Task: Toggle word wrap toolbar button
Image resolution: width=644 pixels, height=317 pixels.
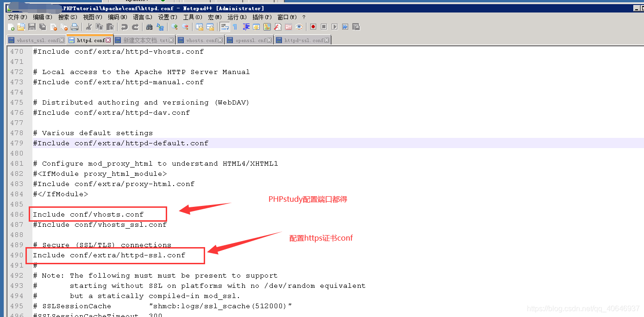Action: [225, 27]
